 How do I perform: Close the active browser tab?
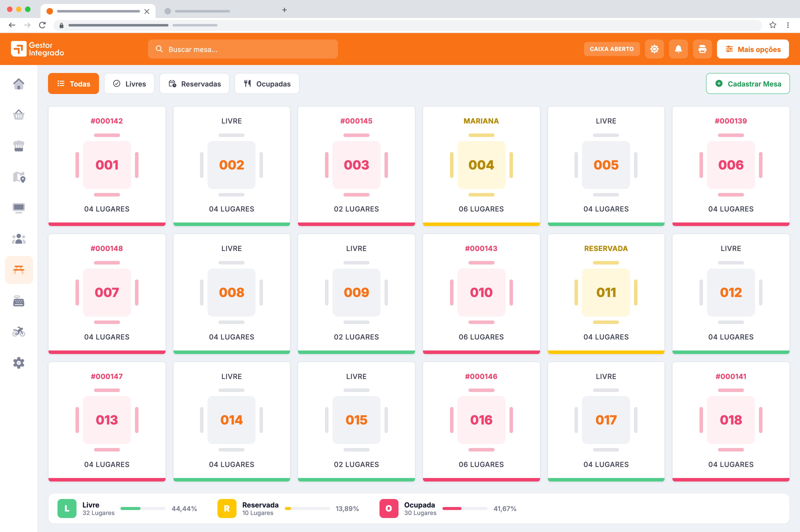click(147, 11)
